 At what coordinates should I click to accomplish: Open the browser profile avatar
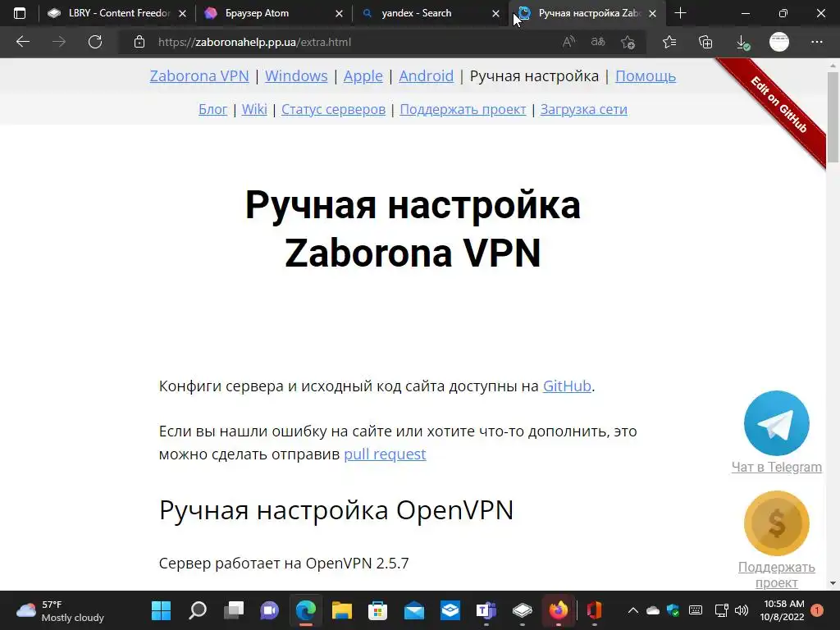[779, 42]
